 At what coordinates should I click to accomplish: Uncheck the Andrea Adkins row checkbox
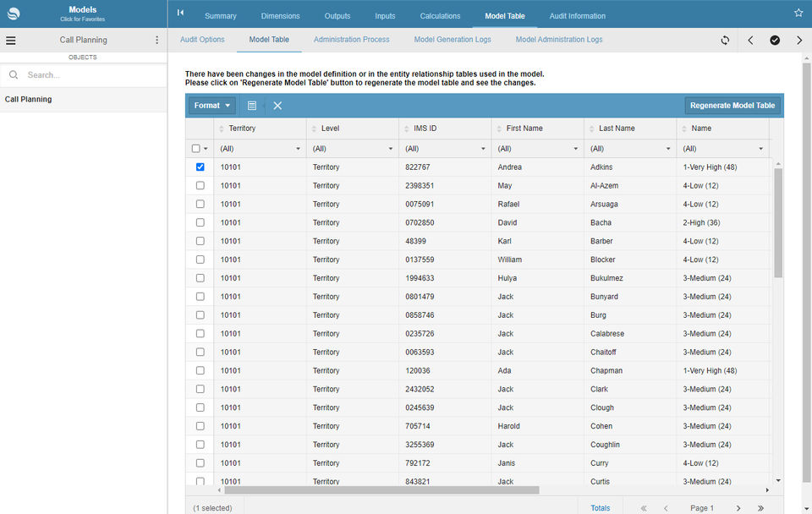point(200,167)
